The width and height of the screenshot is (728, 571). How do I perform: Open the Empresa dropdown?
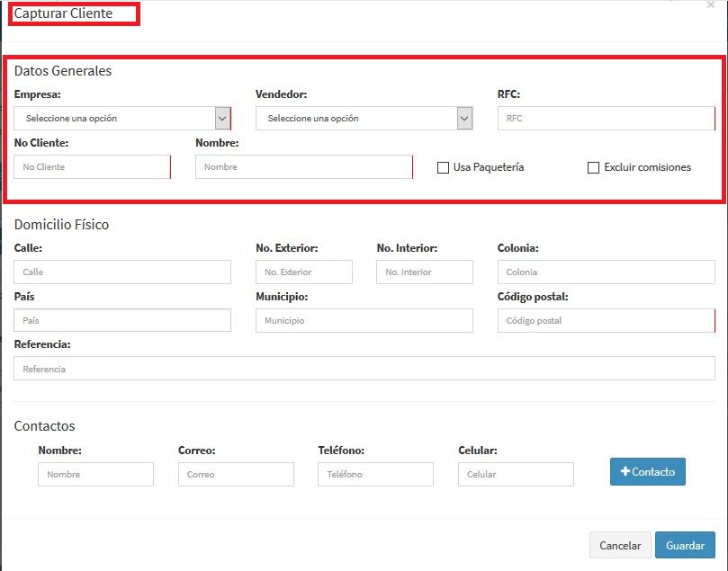122,119
